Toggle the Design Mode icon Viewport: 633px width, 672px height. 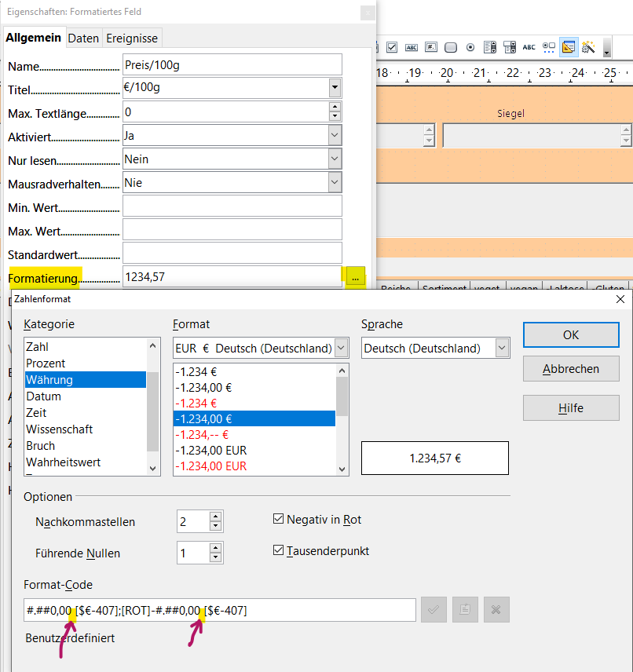(x=569, y=47)
